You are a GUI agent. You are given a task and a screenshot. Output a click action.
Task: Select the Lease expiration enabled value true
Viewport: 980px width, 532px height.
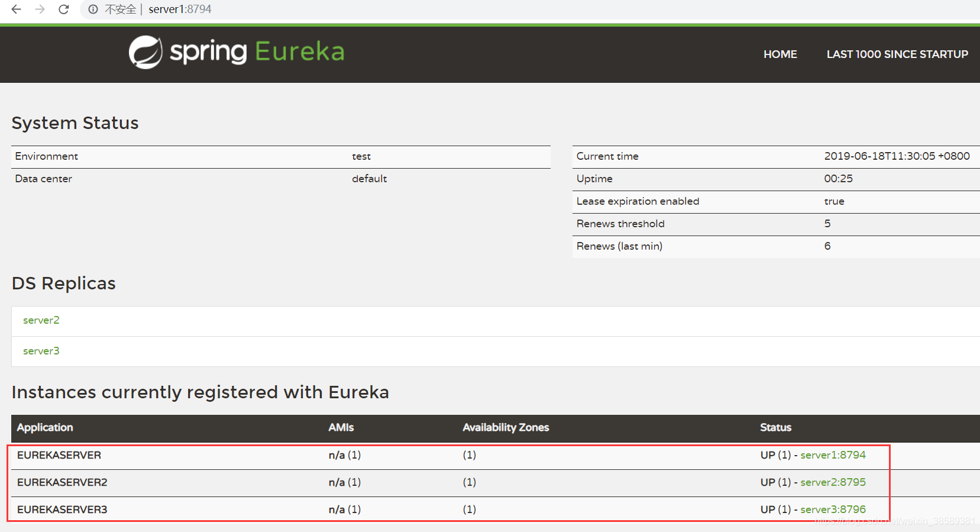[834, 201]
